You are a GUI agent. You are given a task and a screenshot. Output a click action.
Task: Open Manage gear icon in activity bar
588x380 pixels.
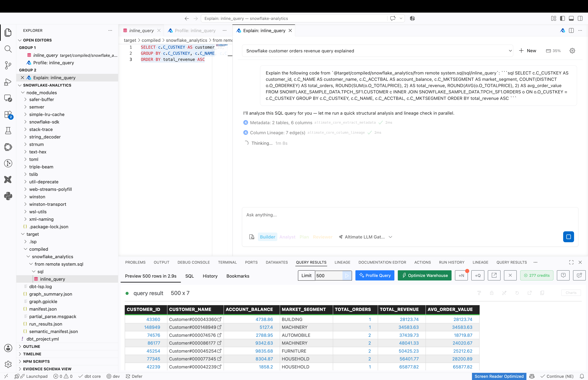coord(8,364)
